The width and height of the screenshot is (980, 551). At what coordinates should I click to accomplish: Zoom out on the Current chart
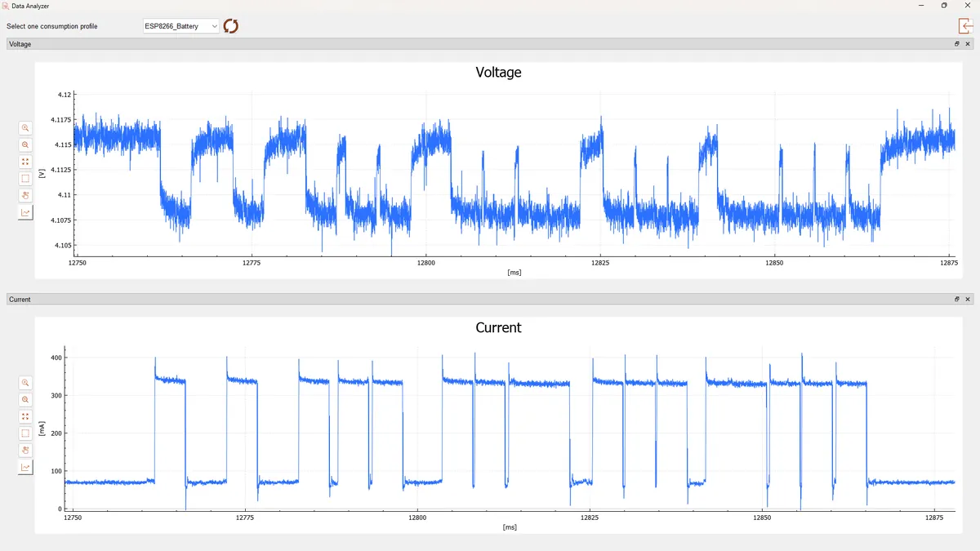(x=25, y=400)
